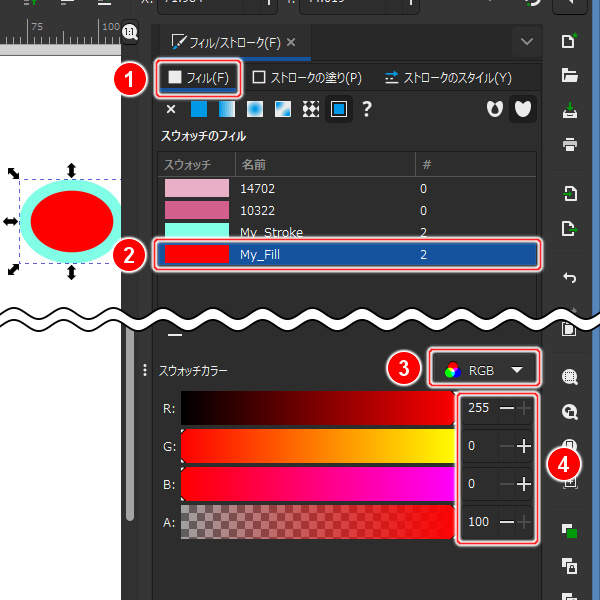Image resolution: width=600 pixels, height=600 pixels.
Task: Click the new document icon in command bar
Action: [569, 41]
